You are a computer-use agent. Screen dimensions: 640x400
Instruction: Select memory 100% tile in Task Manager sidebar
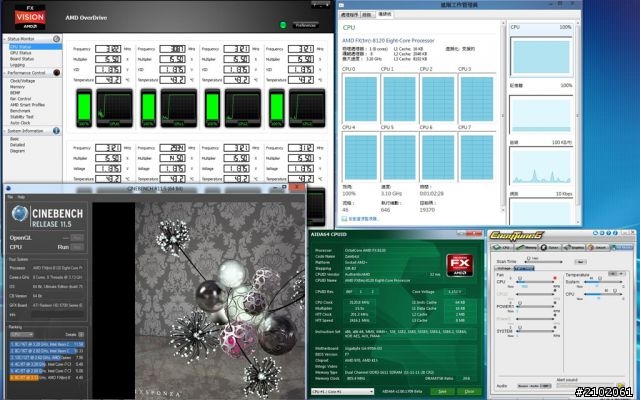(541, 109)
